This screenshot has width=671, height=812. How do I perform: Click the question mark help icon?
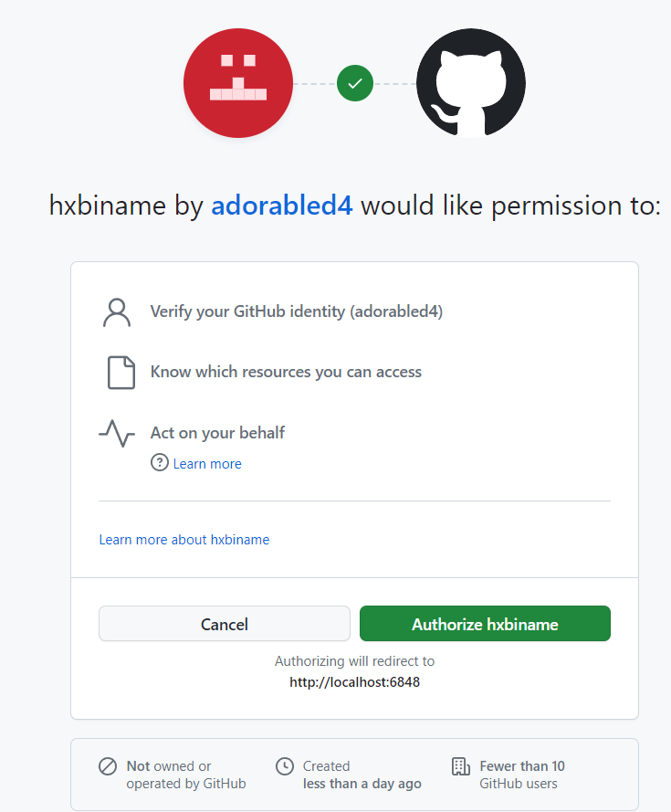pyautogui.click(x=160, y=464)
